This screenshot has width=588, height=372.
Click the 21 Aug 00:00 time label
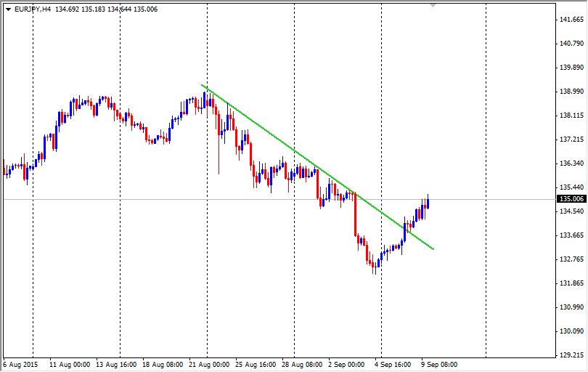[209, 365]
